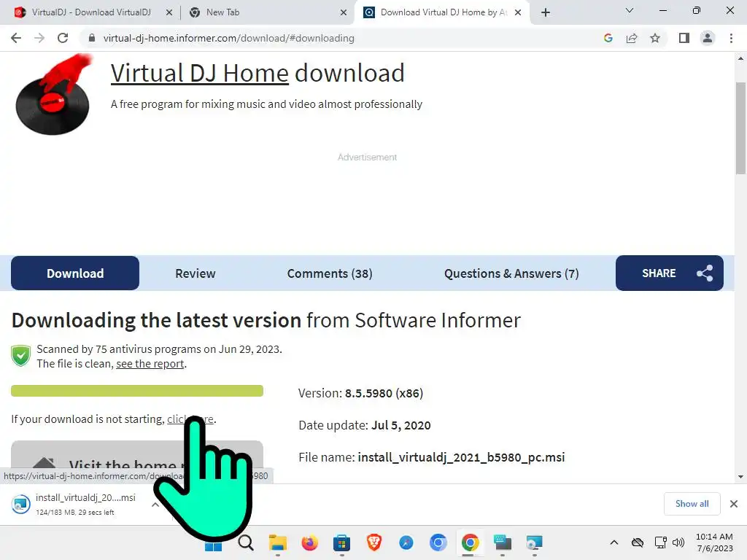Close the VirtualDJ - Download VirtualDJ tab
The image size is (747, 560).
click(x=169, y=13)
